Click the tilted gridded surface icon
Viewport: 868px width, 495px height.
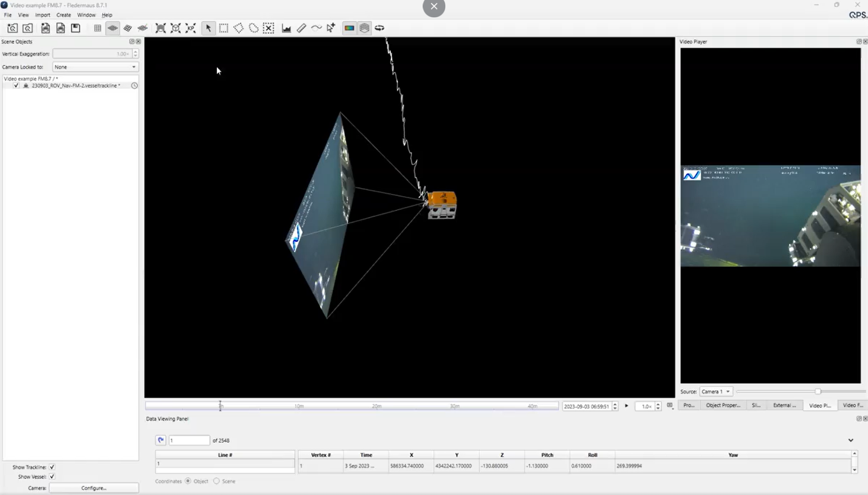pyautogui.click(x=128, y=28)
